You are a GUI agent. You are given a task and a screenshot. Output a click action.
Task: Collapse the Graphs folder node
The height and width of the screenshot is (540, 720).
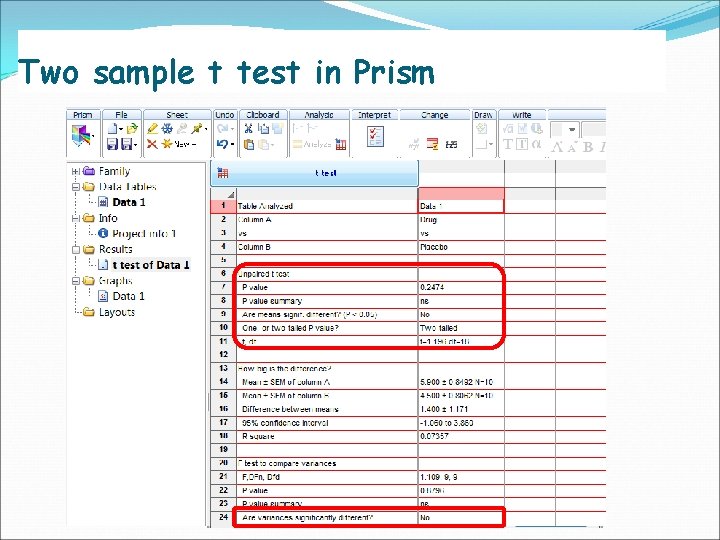[76, 281]
